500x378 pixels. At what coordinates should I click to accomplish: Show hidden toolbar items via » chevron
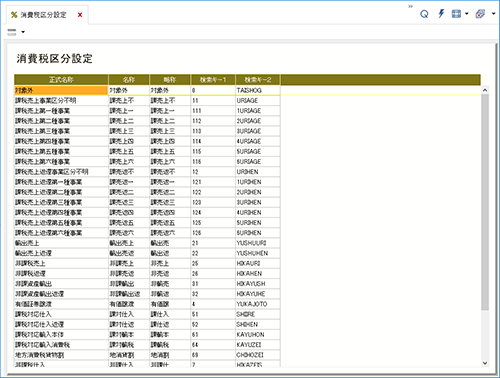tap(410, 6)
